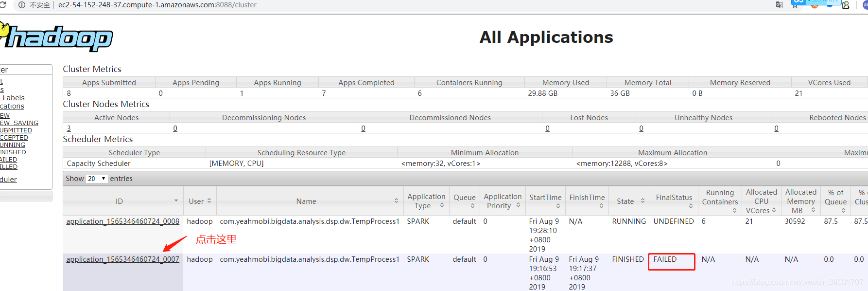Sort by Allocated CPU VCores column icon

pyautogui.click(x=774, y=210)
